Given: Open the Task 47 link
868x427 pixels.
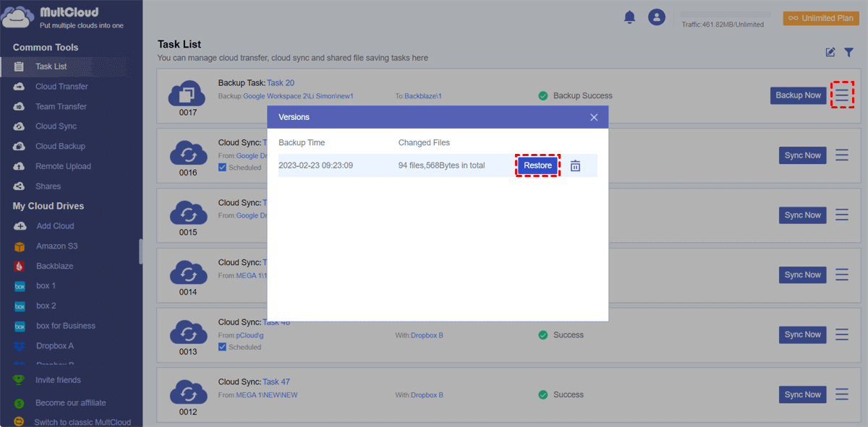Looking at the screenshot, I should click(x=276, y=381).
